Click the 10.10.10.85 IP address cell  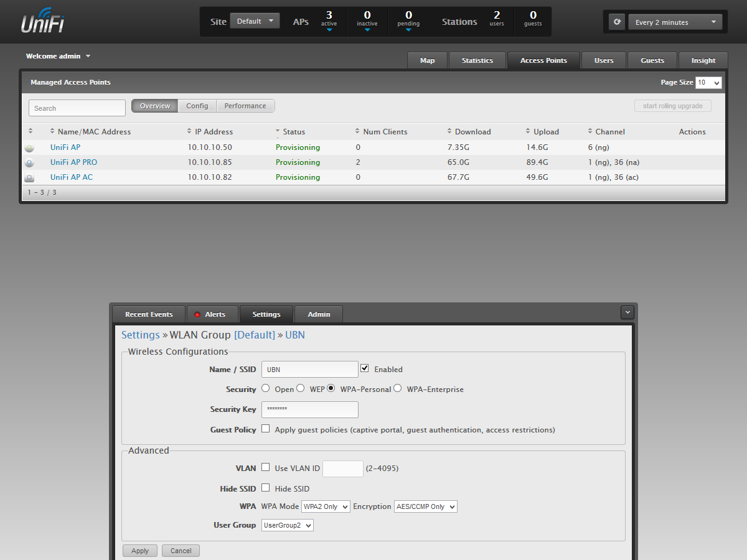(210, 162)
